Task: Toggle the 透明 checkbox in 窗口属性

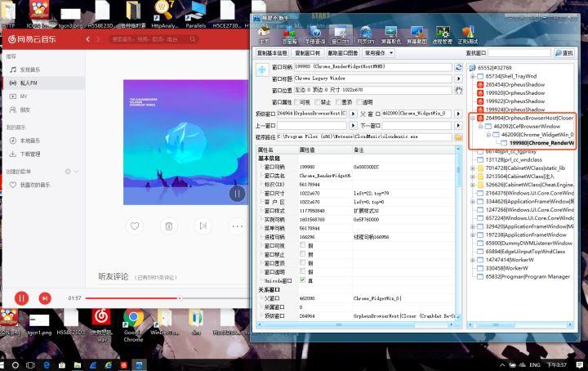Action: pos(359,102)
